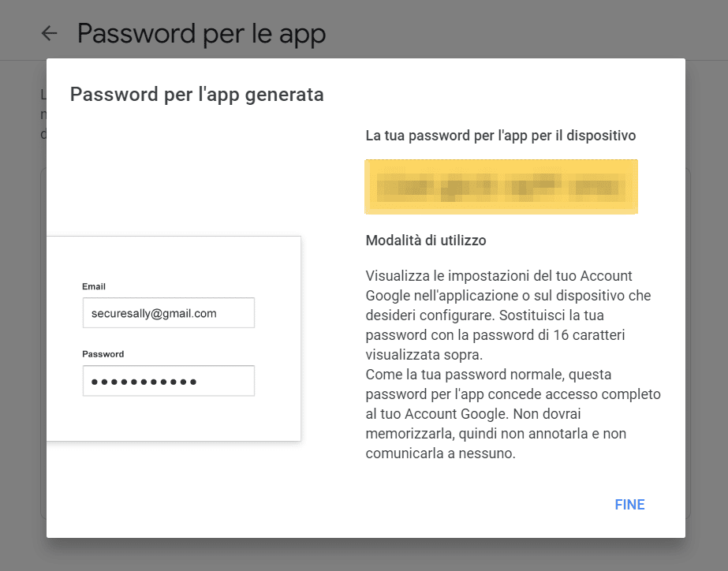Click the 'La tua password per l'app' label
The width and height of the screenshot is (728, 571).
point(501,136)
